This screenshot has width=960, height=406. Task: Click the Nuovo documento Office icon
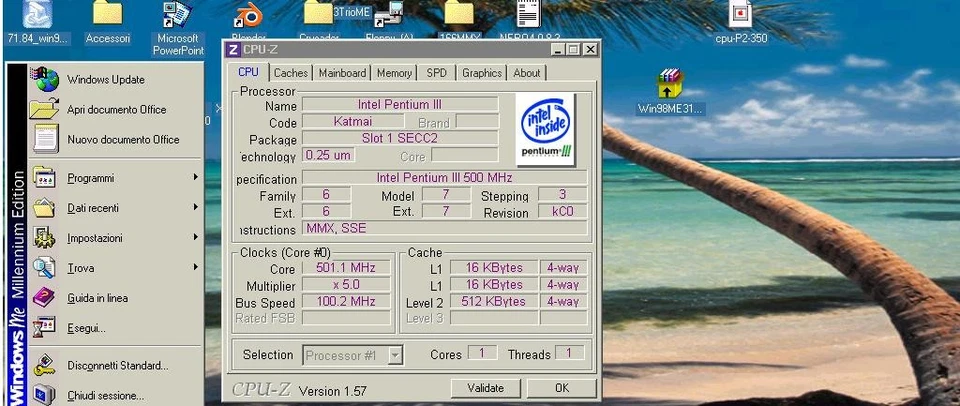[x=46, y=139]
